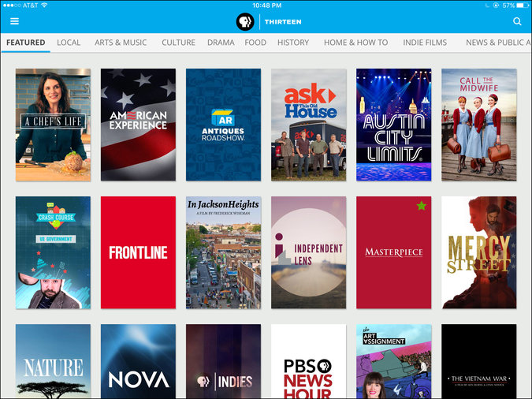Image resolution: width=532 pixels, height=399 pixels.
Task: Tap the 10:48 PM clock
Action: click(266, 6)
